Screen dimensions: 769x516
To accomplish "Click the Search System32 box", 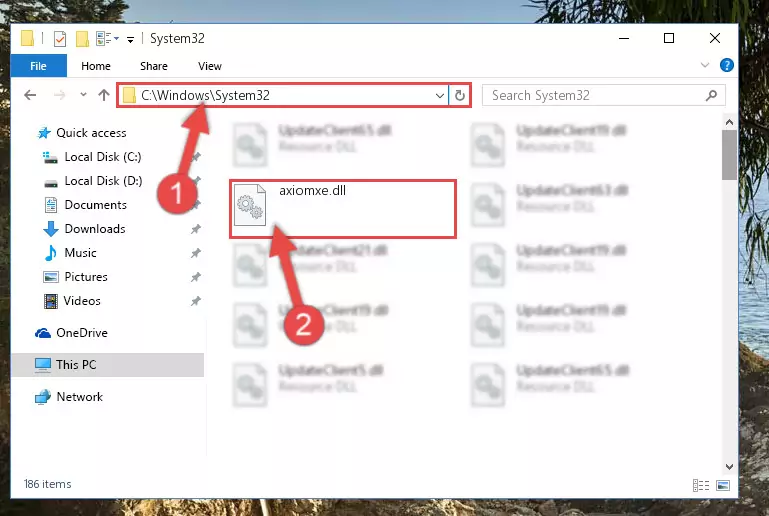I will point(603,95).
